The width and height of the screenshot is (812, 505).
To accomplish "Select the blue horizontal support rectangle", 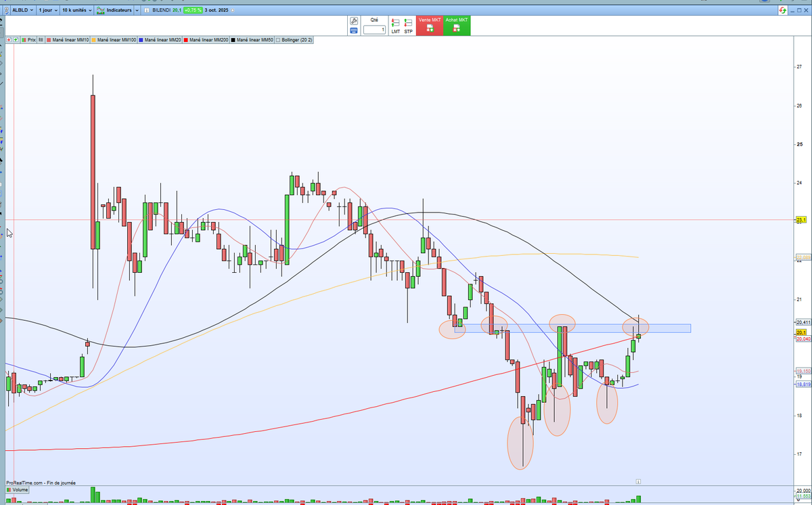I will pyautogui.click(x=572, y=328).
